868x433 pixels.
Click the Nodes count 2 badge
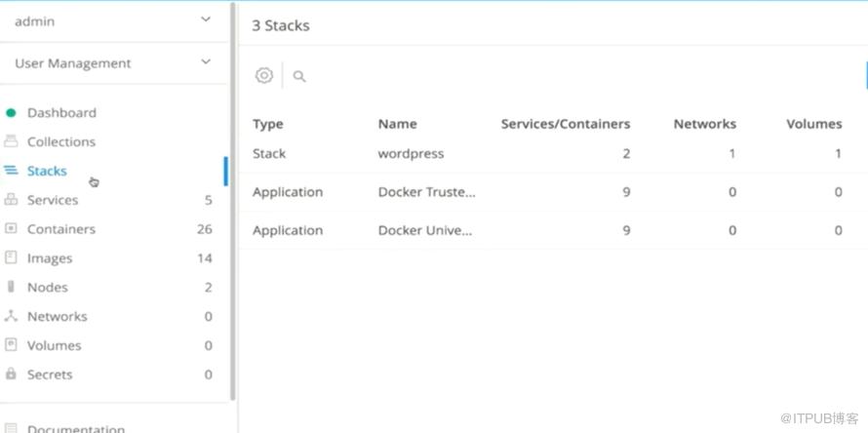click(x=208, y=287)
